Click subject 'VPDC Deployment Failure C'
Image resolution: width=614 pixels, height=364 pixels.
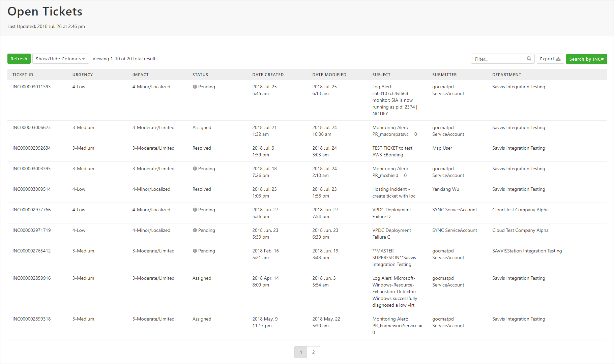click(392, 234)
